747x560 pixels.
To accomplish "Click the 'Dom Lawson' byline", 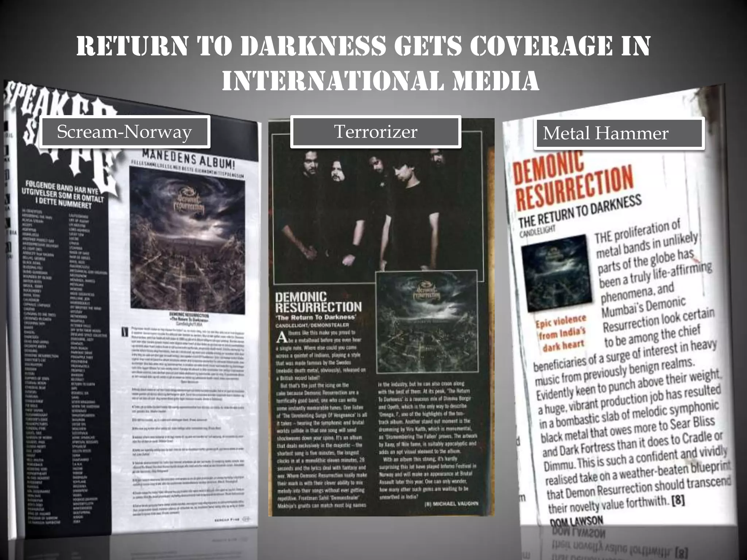I will pos(576,521).
